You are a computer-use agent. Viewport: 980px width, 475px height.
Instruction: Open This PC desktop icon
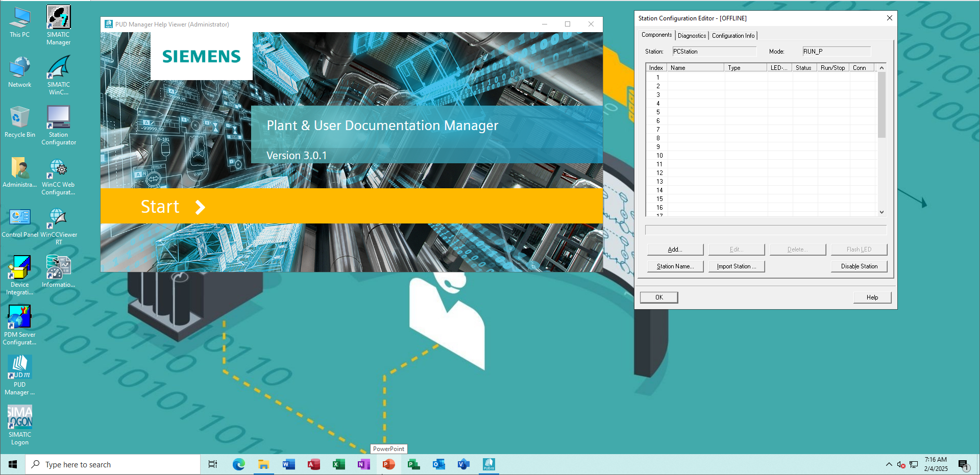(x=20, y=22)
